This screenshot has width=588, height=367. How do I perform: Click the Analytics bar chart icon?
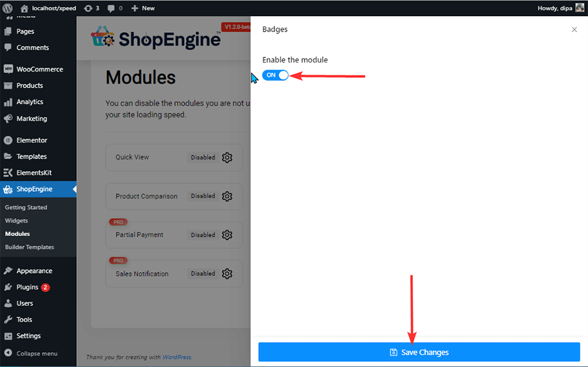coord(8,102)
